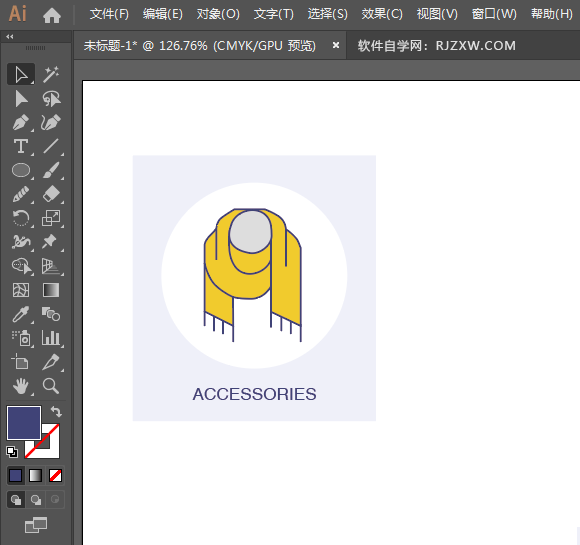This screenshot has height=545, width=580.
Task: Set paint to None with red-slash button
Action: pyautogui.click(x=55, y=476)
